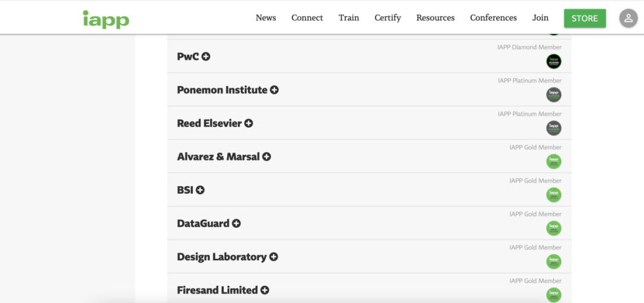Click the iapp logo in the header
644x303 pixels.
(x=106, y=19)
